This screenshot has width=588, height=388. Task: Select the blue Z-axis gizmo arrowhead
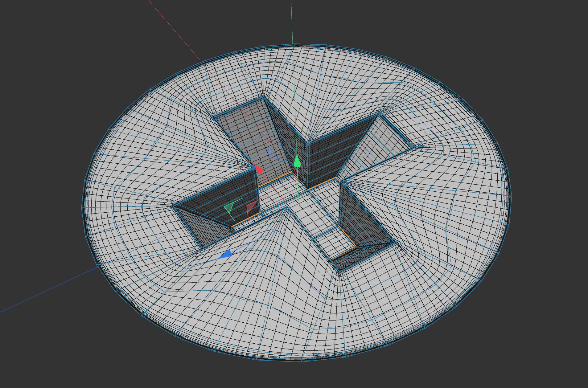[x=226, y=254]
